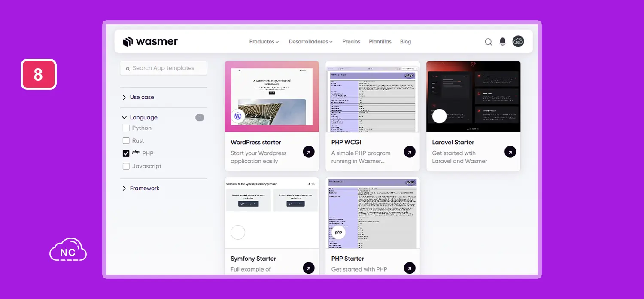644x299 pixels.
Task: Open the Productos dropdown menu
Action: click(x=264, y=42)
